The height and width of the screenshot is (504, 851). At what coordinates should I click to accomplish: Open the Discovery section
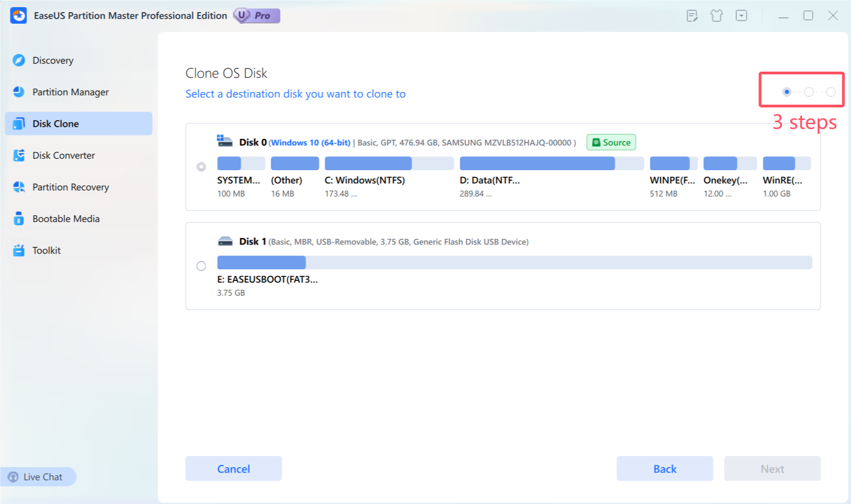(x=79, y=60)
